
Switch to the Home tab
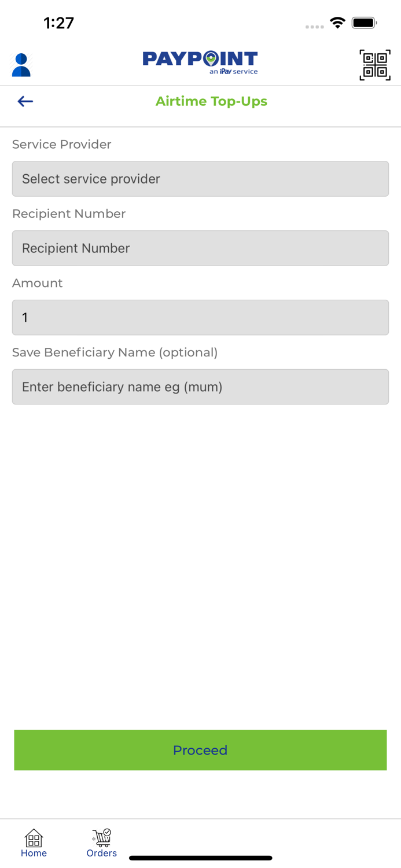click(x=34, y=843)
